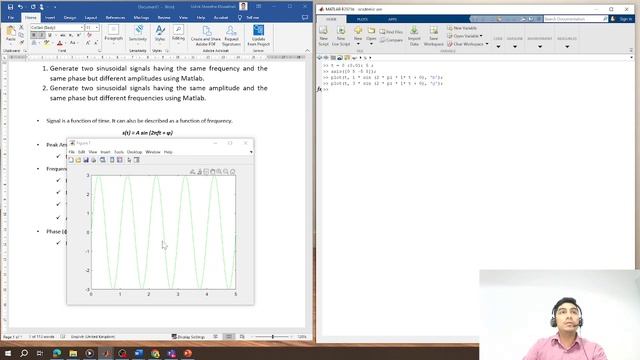Expand the font size dropdown
The image size is (640, 360).
pyautogui.click(x=96, y=27)
